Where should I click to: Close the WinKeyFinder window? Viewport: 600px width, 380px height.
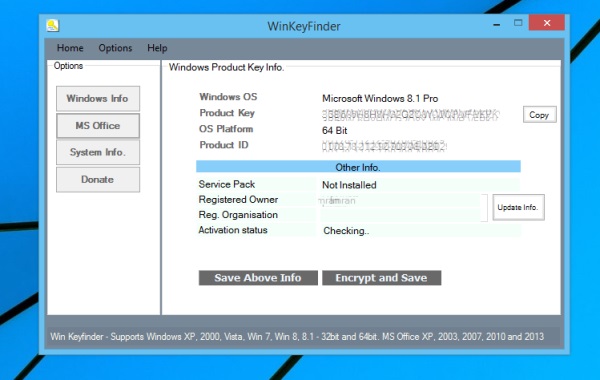[547, 23]
